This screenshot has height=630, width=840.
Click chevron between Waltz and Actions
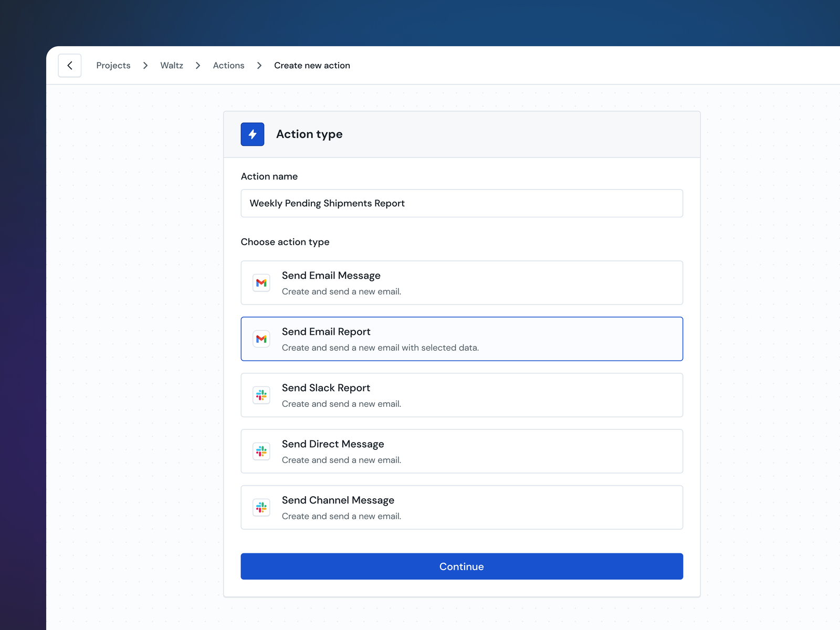point(198,66)
